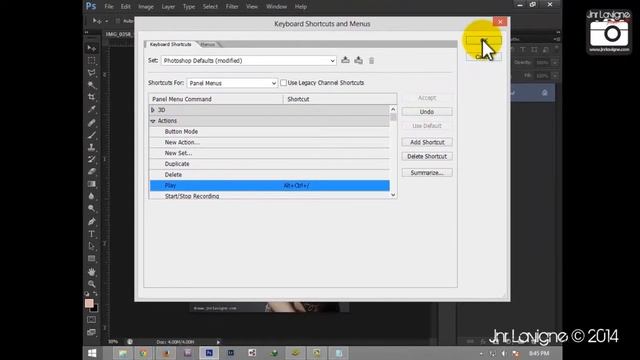Select the Delete command row

click(x=269, y=175)
